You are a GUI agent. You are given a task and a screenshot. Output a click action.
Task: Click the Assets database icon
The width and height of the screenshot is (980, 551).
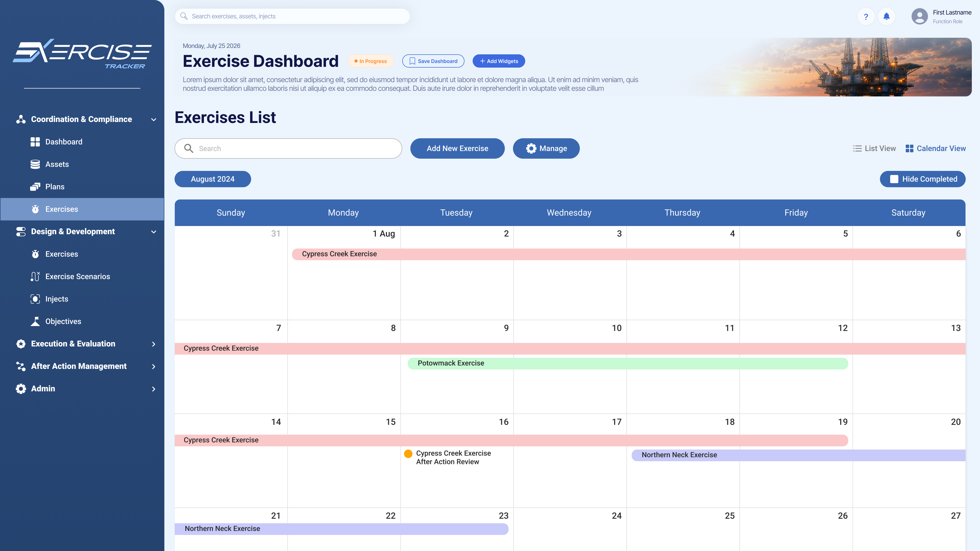coord(35,164)
